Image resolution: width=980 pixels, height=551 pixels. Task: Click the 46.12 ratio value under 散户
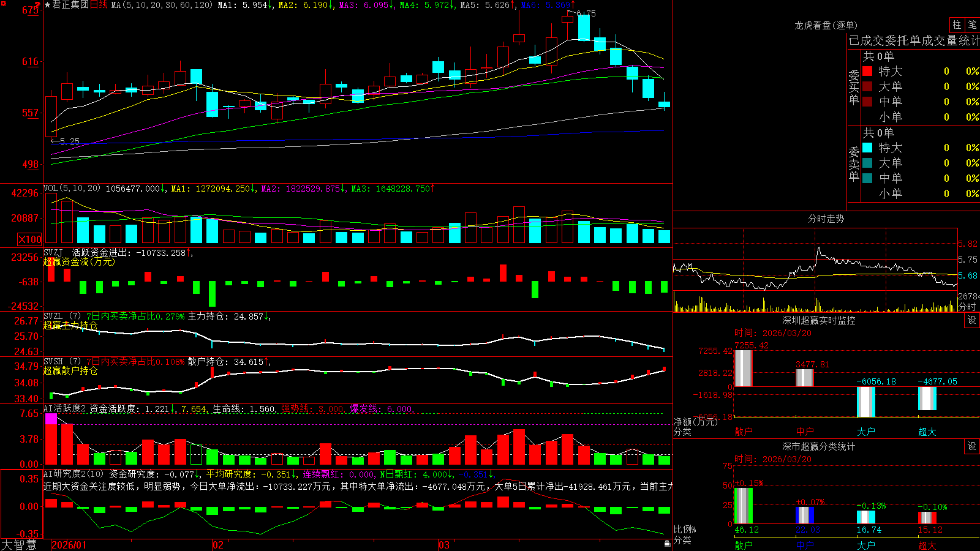[747, 530]
